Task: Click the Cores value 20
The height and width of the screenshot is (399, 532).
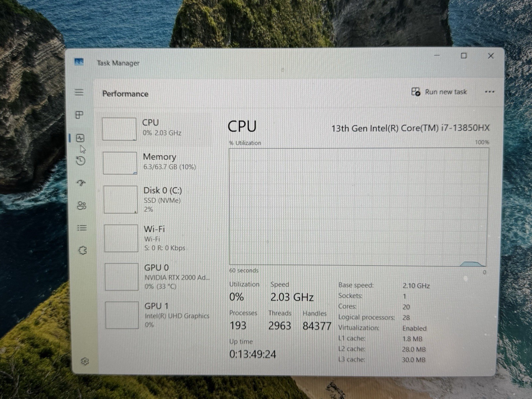Action: (x=406, y=307)
